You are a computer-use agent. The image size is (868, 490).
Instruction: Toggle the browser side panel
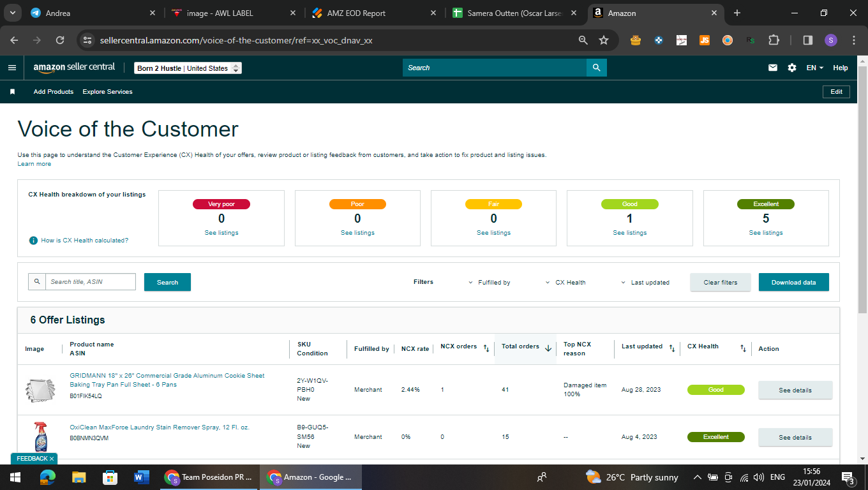click(x=807, y=40)
